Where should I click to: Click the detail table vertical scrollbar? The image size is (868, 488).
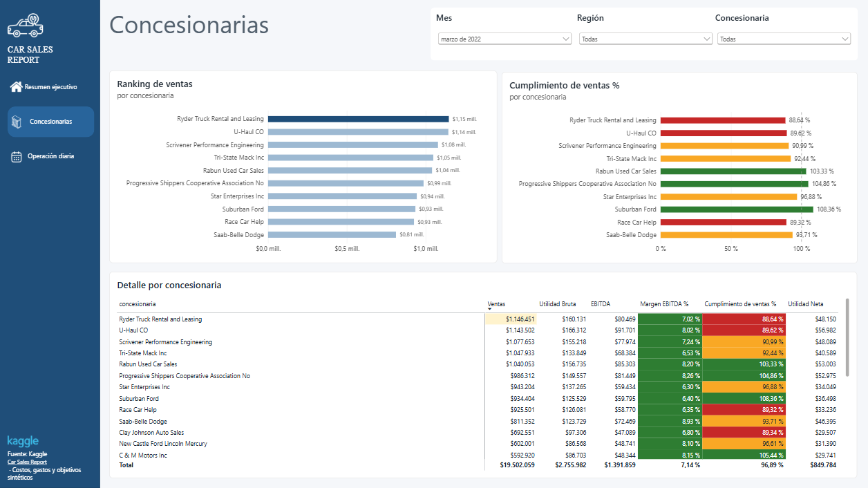coord(847,337)
